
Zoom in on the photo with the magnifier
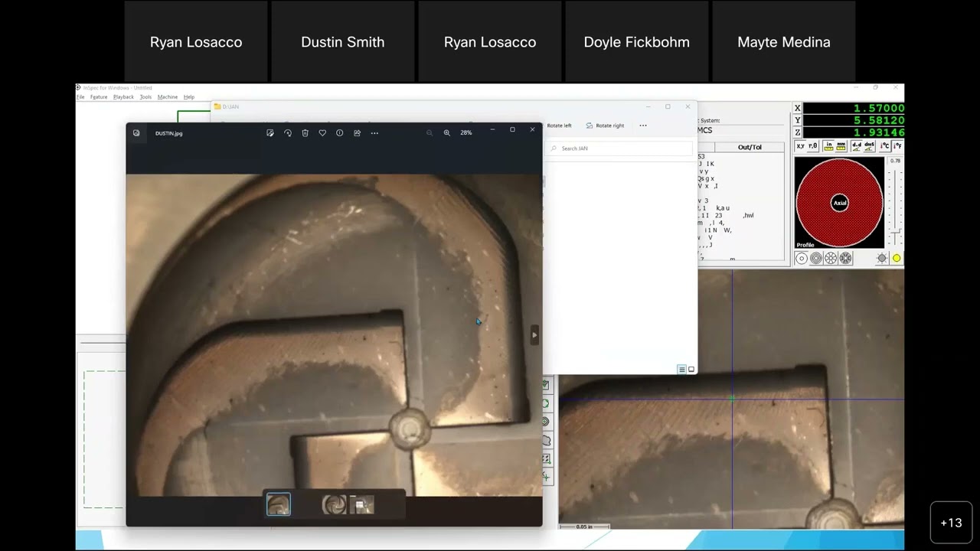[447, 133]
